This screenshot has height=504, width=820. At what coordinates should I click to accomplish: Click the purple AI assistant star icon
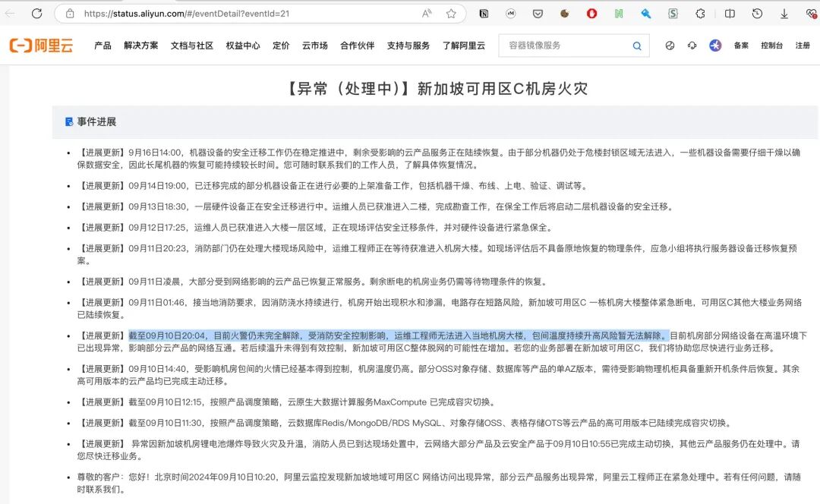point(715,46)
